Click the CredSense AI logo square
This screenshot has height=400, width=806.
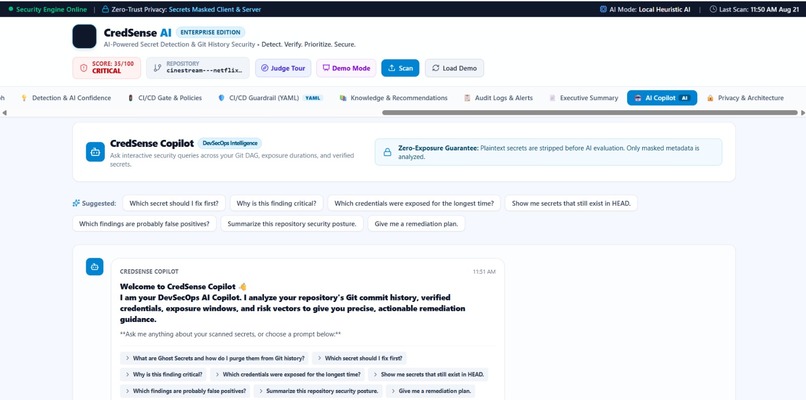click(84, 37)
